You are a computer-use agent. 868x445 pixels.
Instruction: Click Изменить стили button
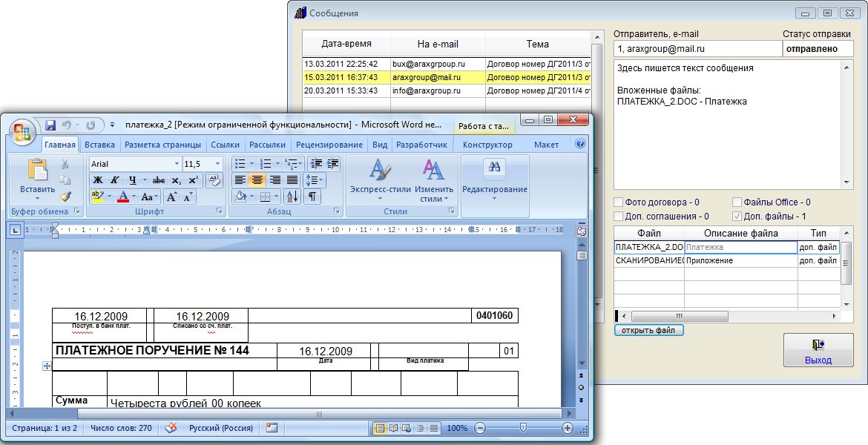pyautogui.click(x=434, y=179)
